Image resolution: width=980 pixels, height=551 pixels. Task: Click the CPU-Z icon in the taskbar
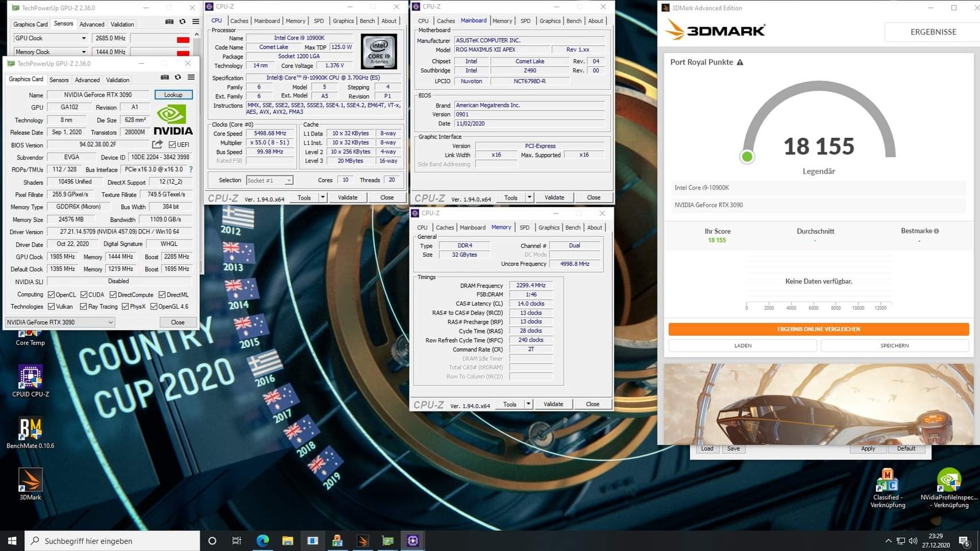click(x=413, y=541)
